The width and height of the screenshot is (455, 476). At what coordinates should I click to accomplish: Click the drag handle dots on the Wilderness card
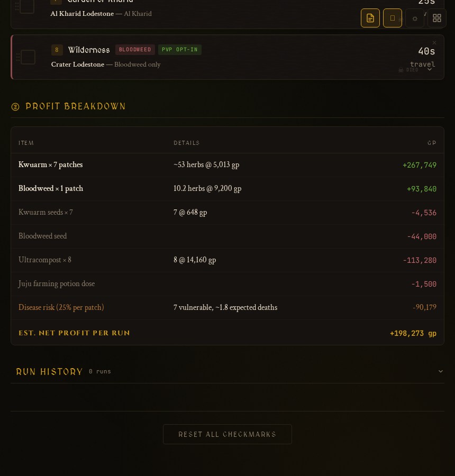(x=17, y=57)
